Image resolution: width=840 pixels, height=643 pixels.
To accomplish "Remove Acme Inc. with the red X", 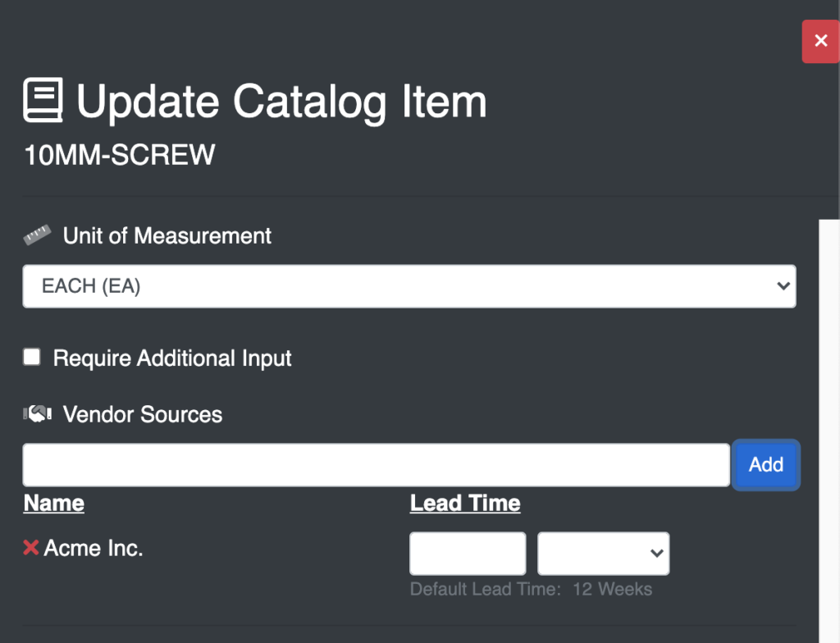I will point(31,548).
